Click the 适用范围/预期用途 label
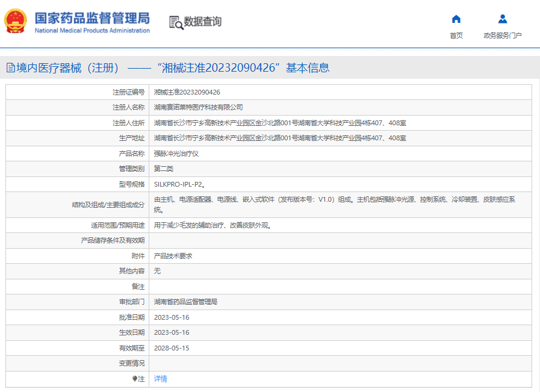 118,225
